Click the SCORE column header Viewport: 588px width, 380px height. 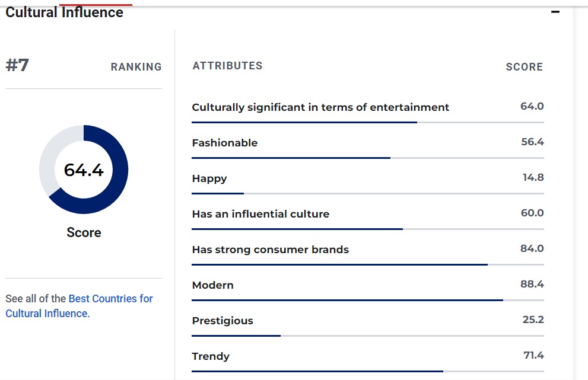524,67
